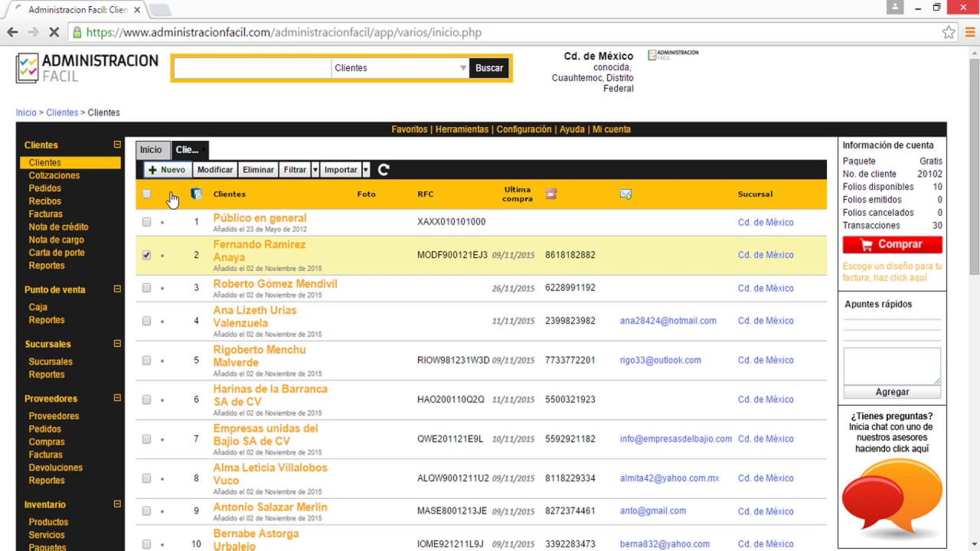Click the telephone column header icon
This screenshot has height=551, width=980.
click(x=551, y=194)
